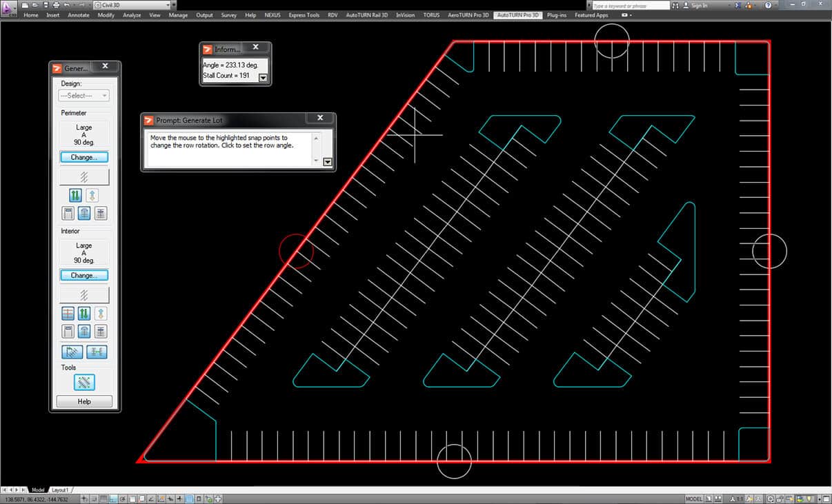This screenshot has width=832, height=504.
Task: Click the keyword search field in title bar
Action: (x=630, y=5)
